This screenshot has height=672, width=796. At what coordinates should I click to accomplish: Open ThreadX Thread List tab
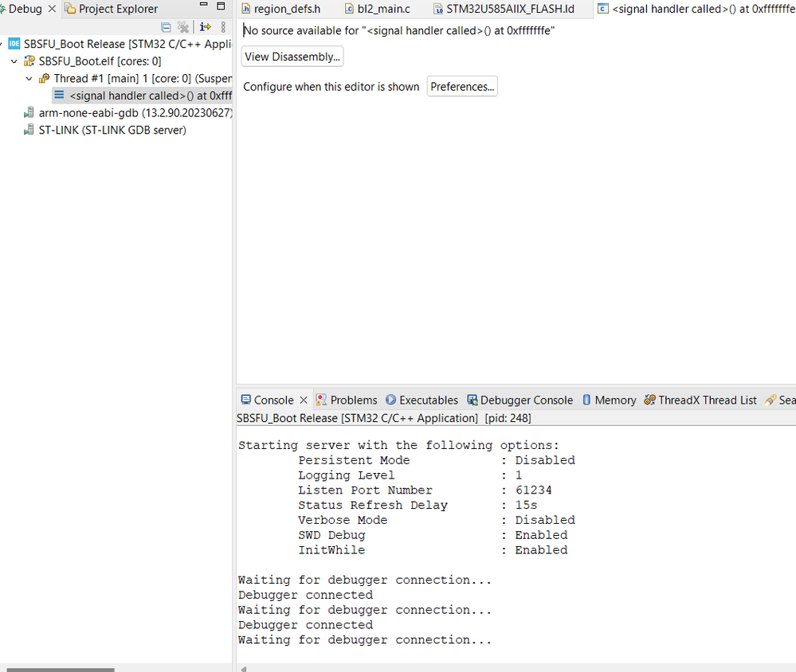click(700, 400)
